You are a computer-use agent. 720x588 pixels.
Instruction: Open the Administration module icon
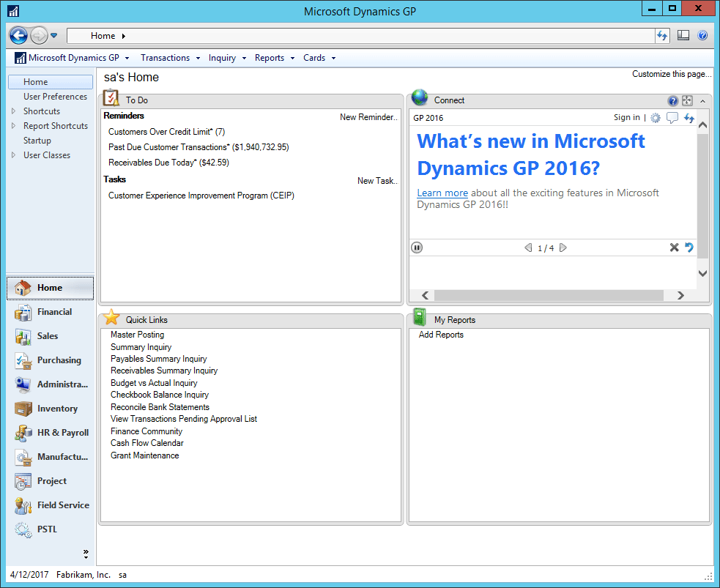click(23, 384)
